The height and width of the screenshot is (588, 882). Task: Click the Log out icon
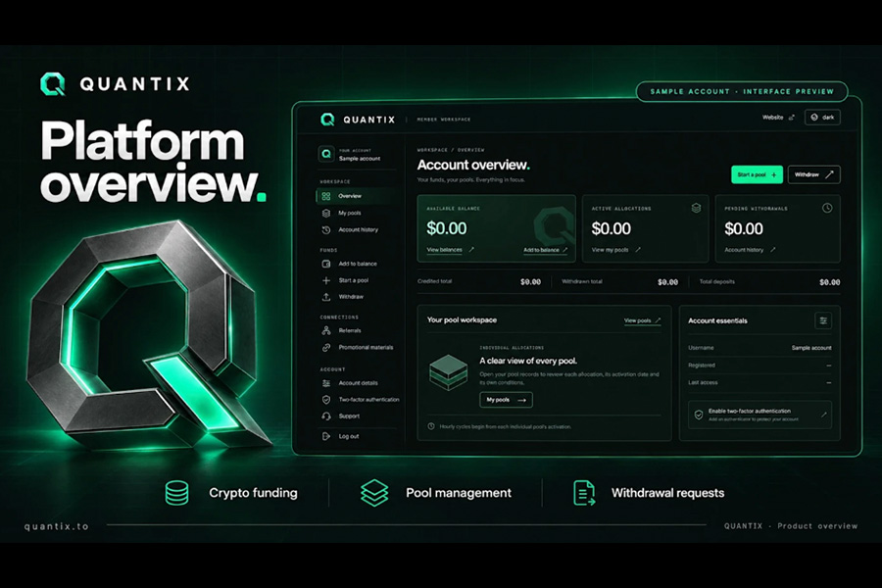[x=326, y=437]
